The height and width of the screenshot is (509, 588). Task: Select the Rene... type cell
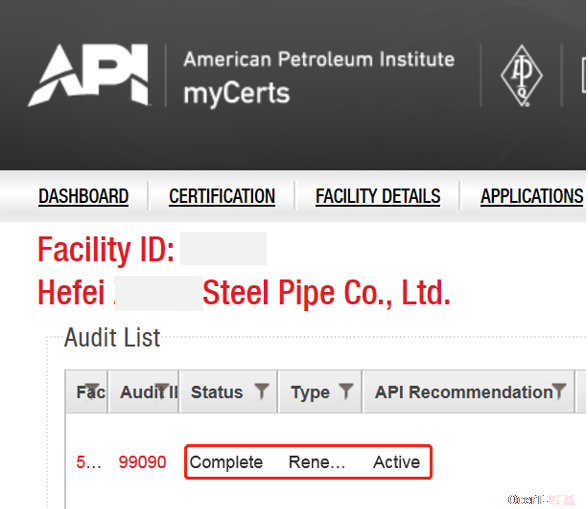pos(317,462)
